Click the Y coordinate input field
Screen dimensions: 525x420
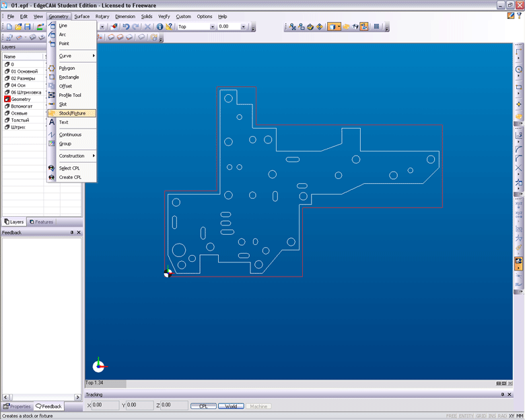140,405
